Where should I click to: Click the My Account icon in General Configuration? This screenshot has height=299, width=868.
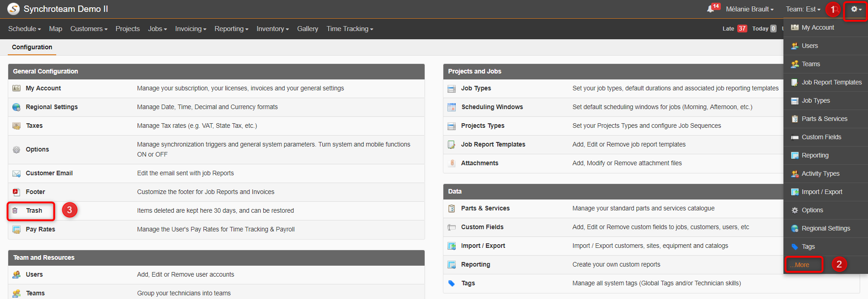[16, 88]
